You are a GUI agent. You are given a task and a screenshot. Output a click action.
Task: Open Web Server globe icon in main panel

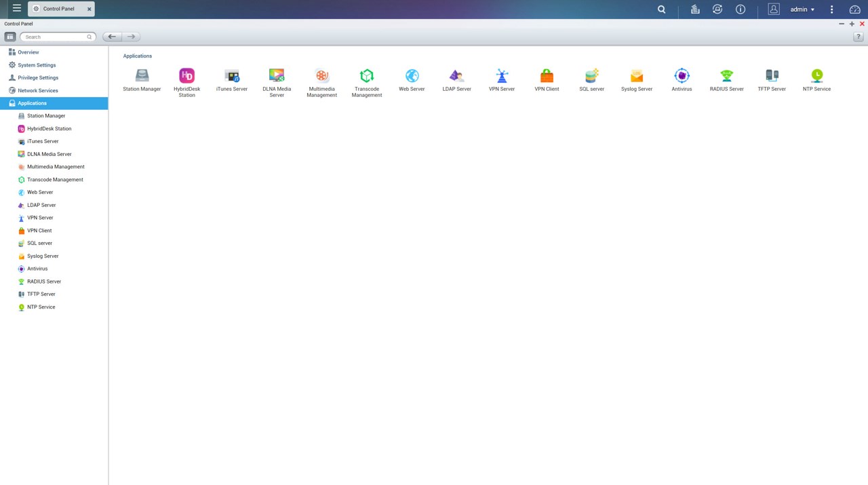pos(412,75)
